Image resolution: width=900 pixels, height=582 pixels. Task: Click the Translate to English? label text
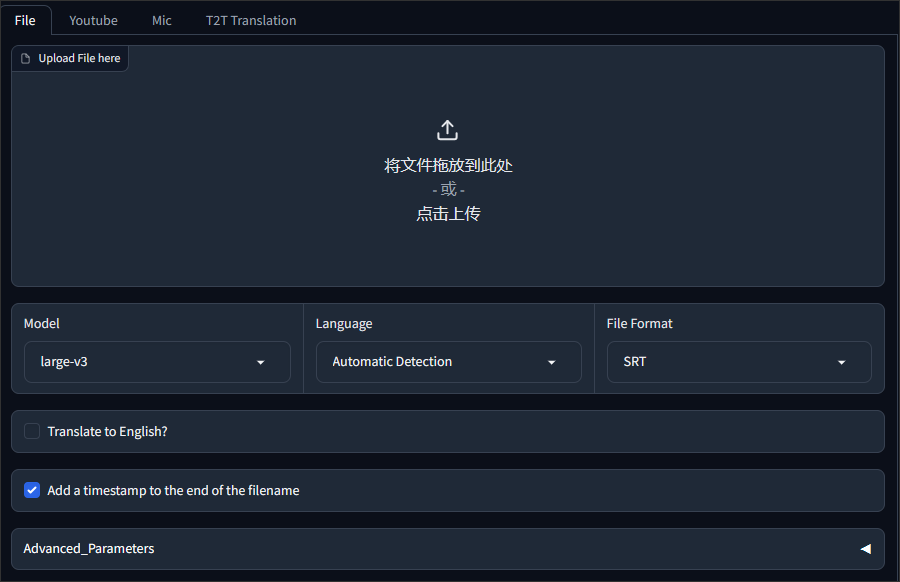click(107, 432)
